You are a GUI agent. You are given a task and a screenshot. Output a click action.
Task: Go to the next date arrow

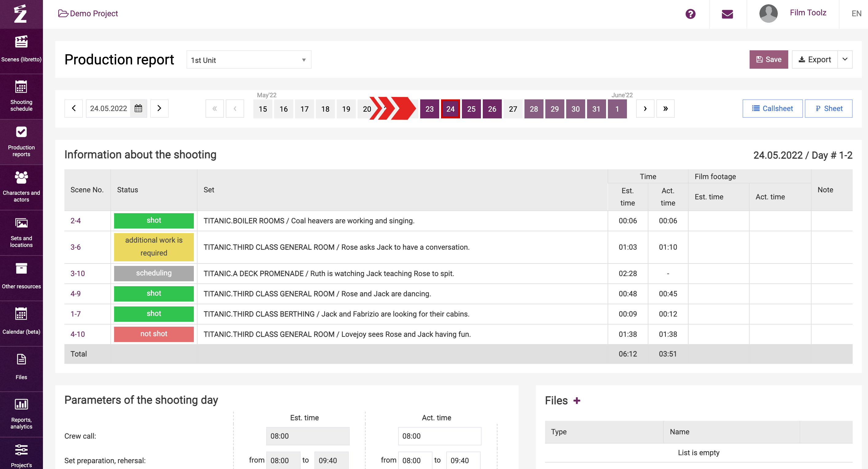pyautogui.click(x=159, y=109)
